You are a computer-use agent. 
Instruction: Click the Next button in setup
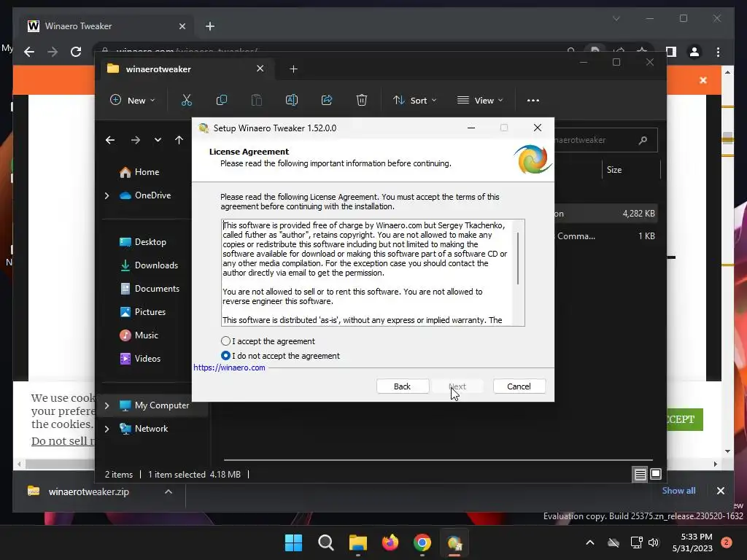click(x=457, y=386)
